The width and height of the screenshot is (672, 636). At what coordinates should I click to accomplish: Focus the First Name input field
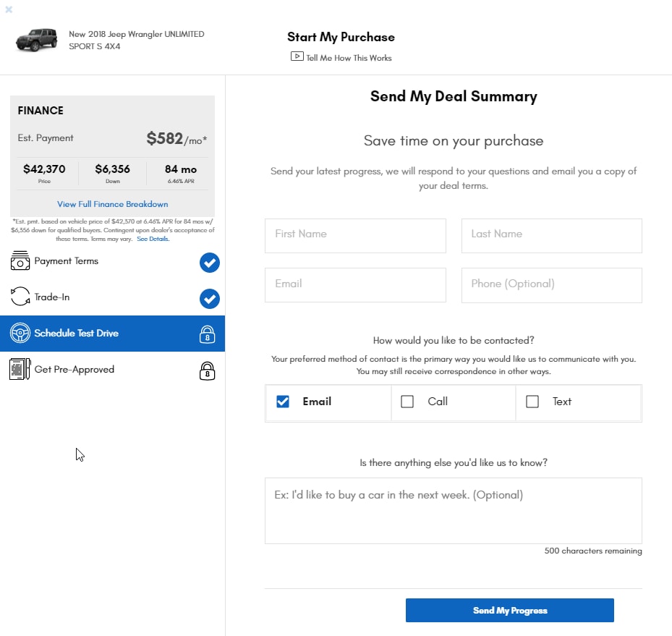(x=355, y=236)
